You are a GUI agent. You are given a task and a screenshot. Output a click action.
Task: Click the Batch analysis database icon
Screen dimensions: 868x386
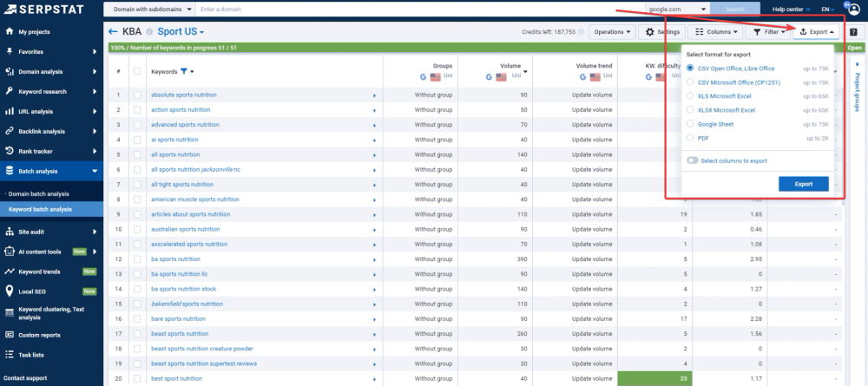pos(10,171)
